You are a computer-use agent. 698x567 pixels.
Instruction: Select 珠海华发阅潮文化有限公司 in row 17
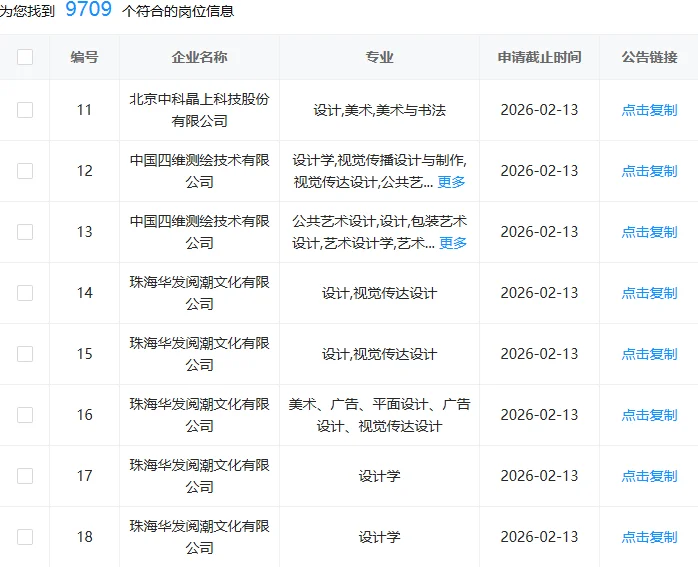click(x=199, y=476)
